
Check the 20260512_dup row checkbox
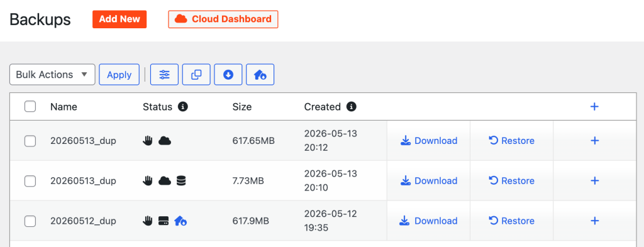pos(30,221)
